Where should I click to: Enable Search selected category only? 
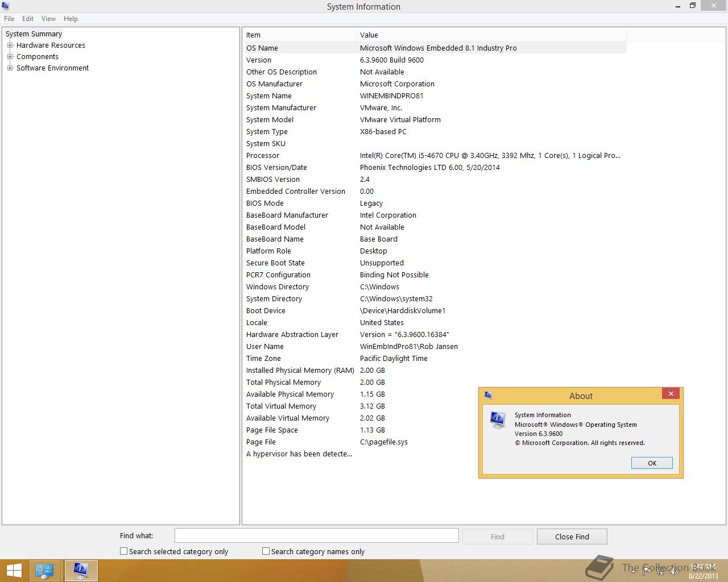(x=123, y=551)
